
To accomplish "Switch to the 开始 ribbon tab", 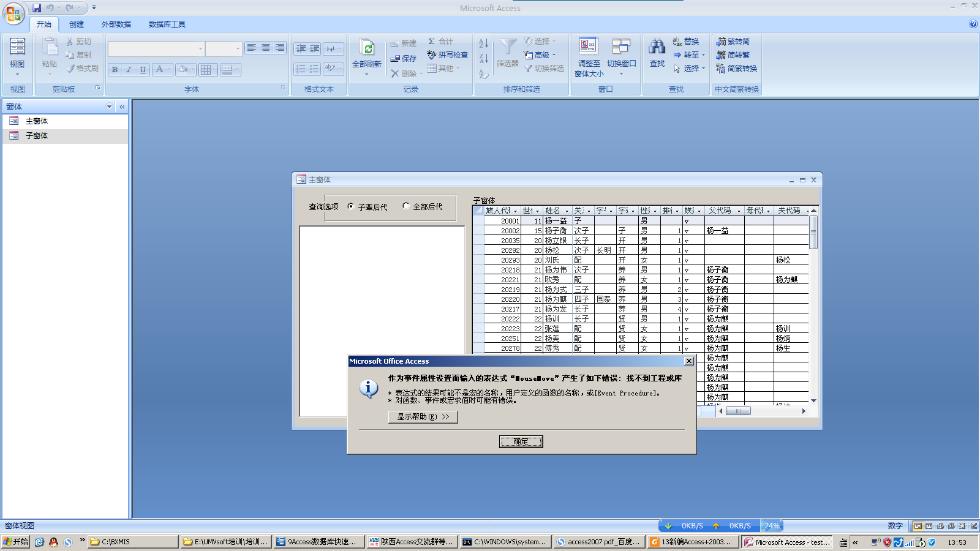I will (44, 24).
